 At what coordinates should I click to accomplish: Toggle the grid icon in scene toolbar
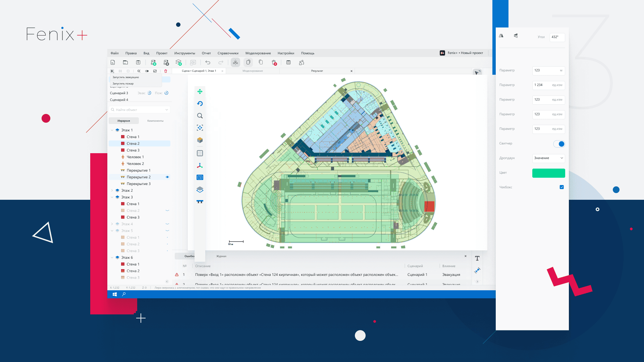200,153
